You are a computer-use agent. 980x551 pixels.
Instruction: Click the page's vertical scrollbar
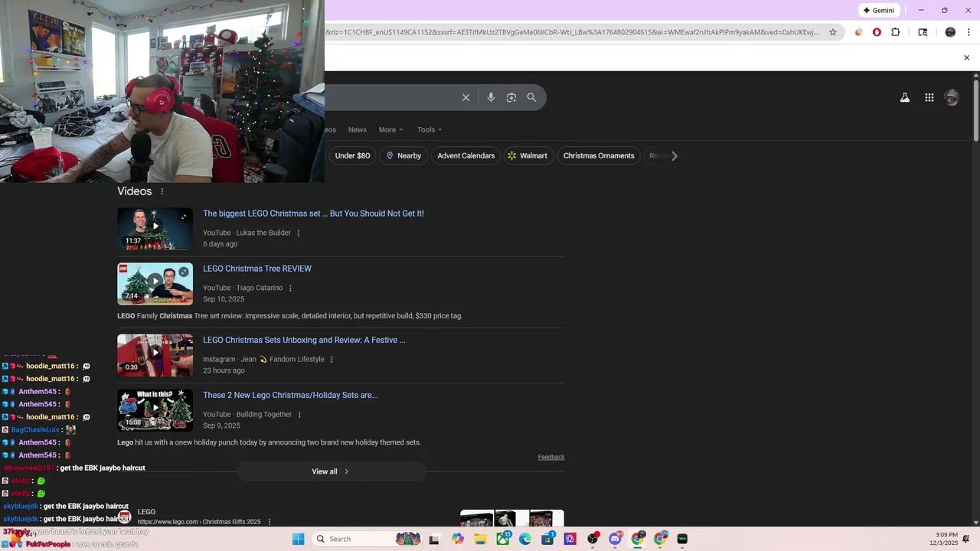[x=976, y=109]
